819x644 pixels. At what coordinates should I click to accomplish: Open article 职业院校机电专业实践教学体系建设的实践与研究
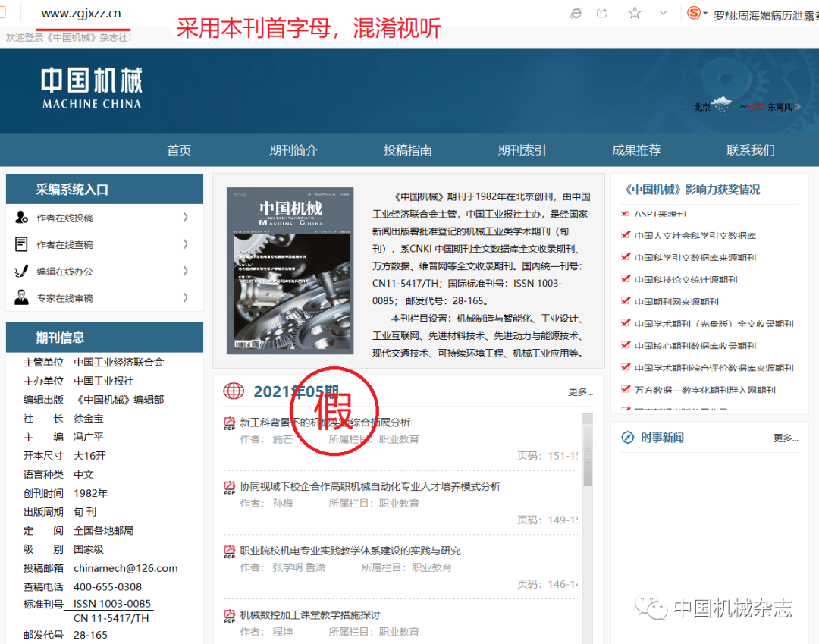coord(350,551)
